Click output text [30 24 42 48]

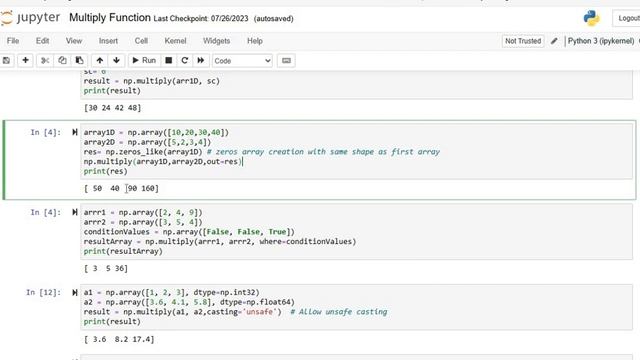(x=113, y=108)
